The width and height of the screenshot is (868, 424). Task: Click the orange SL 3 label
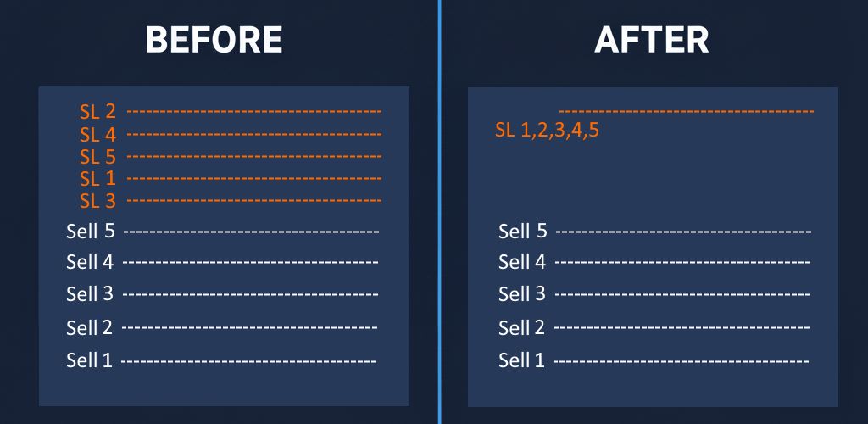click(x=97, y=202)
